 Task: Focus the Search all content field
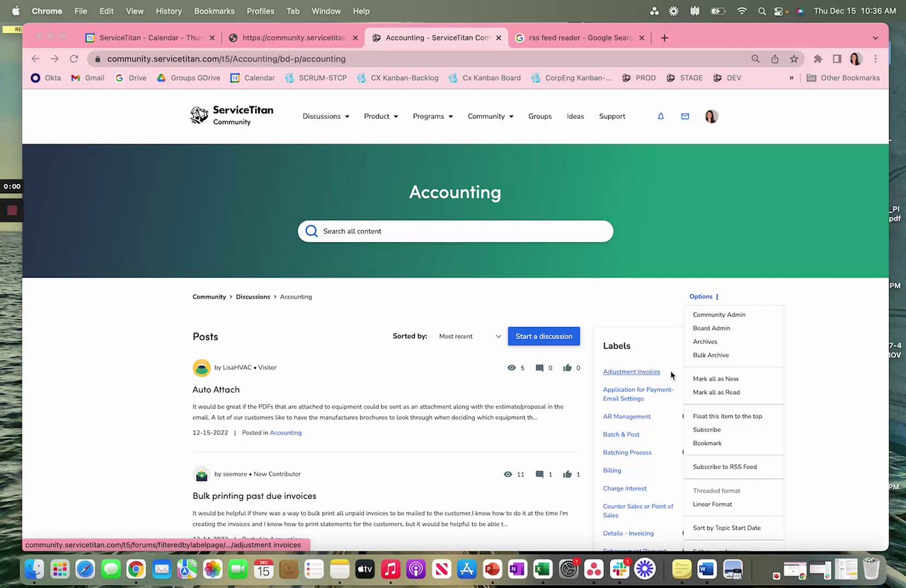[x=455, y=231]
